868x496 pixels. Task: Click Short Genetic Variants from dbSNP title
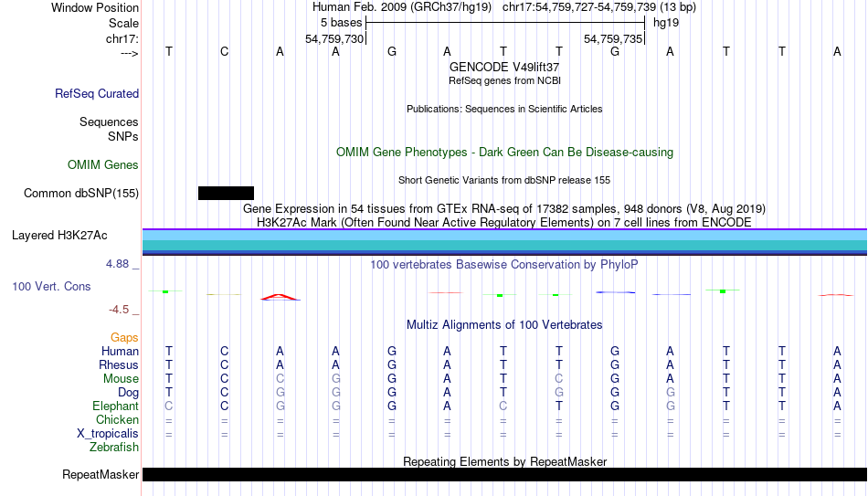coord(504,181)
